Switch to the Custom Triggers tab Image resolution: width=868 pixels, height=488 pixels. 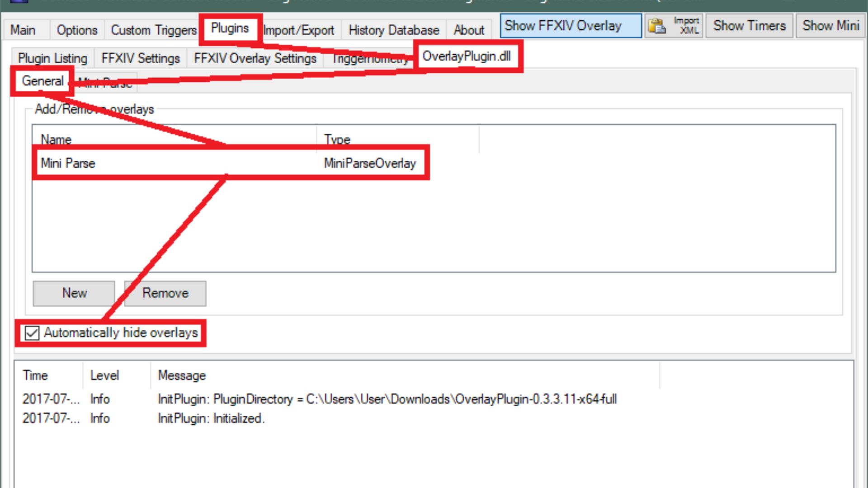pyautogui.click(x=153, y=30)
